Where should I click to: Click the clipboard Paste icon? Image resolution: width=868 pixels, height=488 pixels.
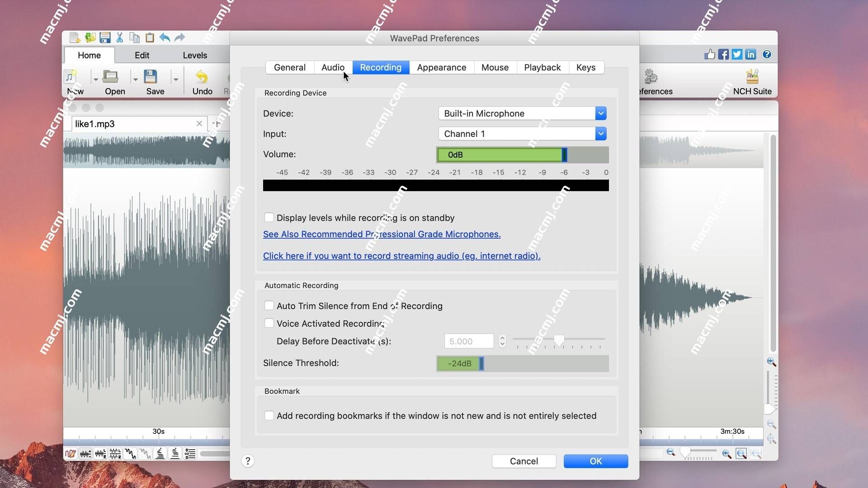(150, 38)
